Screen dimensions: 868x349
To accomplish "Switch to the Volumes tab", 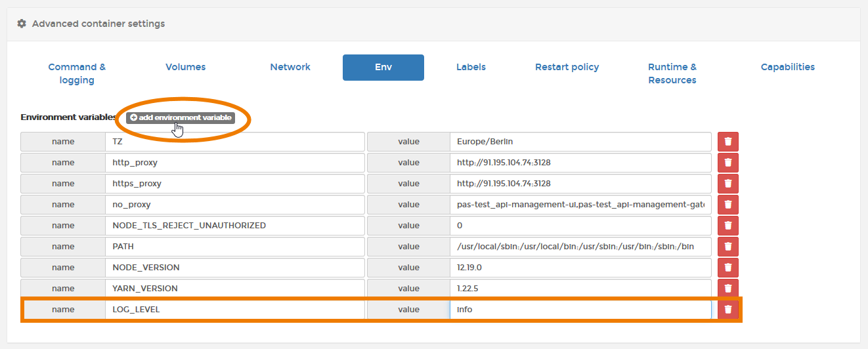I will click(x=185, y=67).
